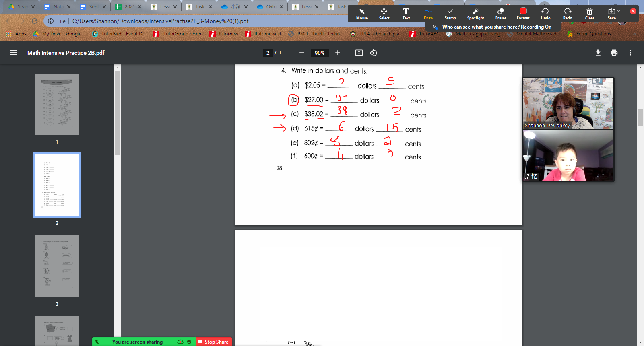The width and height of the screenshot is (644, 346).
Task: Pick the Draw annotation tool
Action: click(428, 14)
